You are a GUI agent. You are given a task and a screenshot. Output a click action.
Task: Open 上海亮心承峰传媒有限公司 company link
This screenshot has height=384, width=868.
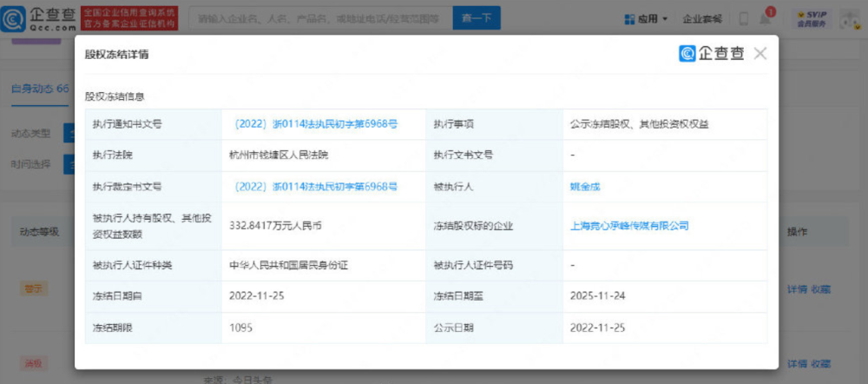pos(628,225)
